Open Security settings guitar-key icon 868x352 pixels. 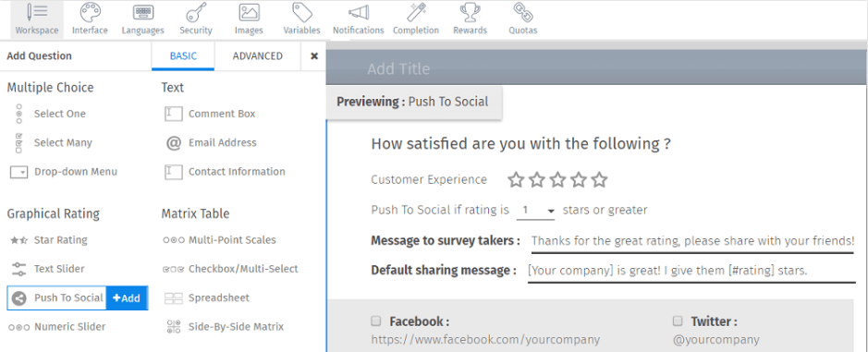click(x=196, y=12)
